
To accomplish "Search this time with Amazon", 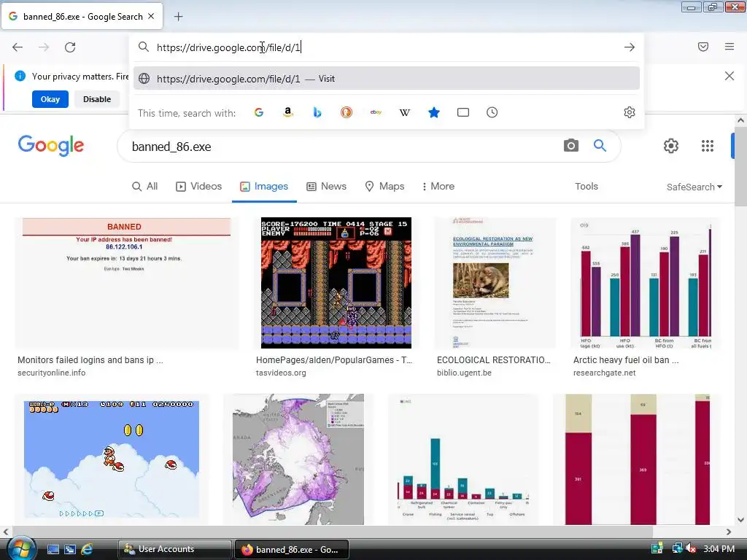I will point(287,112).
